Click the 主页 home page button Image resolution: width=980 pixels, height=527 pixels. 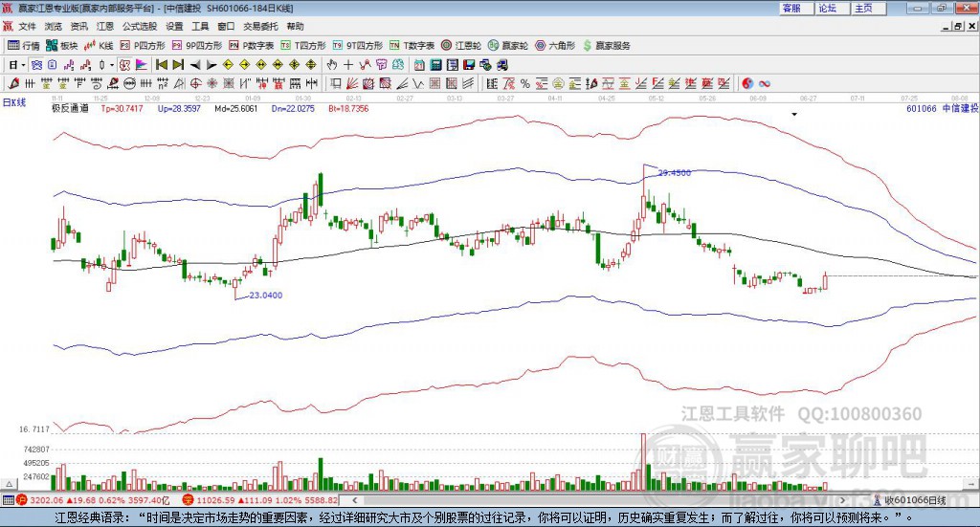[x=863, y=8]
